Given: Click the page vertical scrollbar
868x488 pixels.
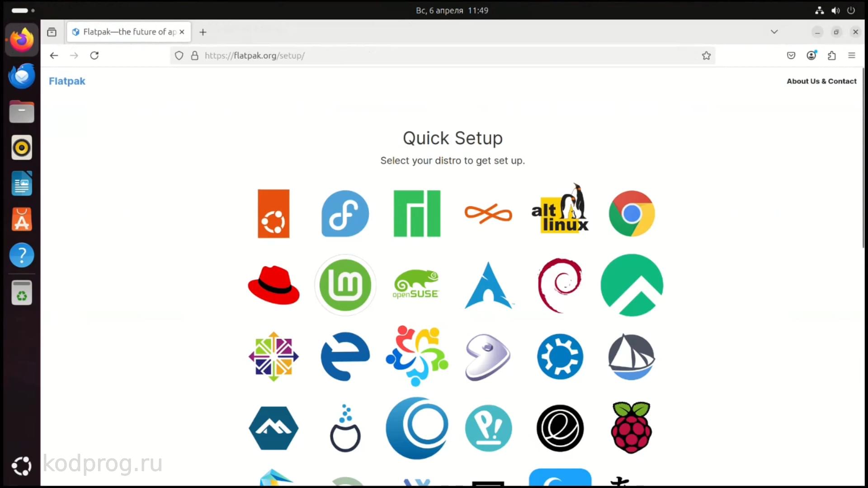Looking at the screenshot, I should point(863,158).
